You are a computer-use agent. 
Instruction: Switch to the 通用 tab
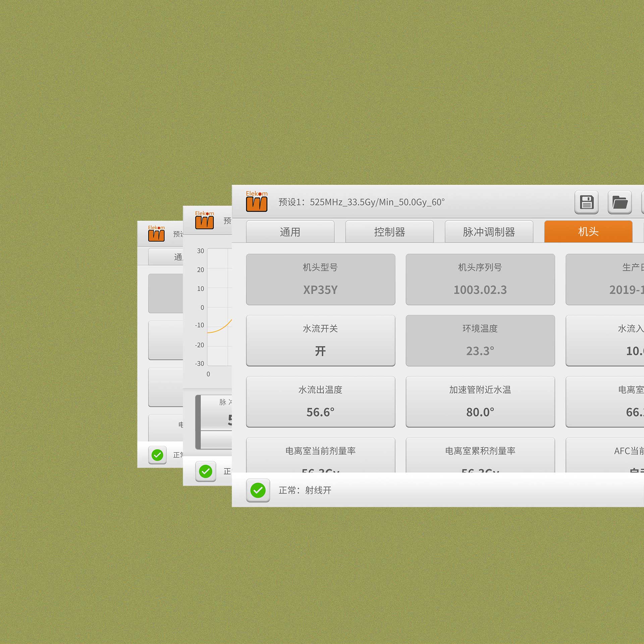[290, 232]
